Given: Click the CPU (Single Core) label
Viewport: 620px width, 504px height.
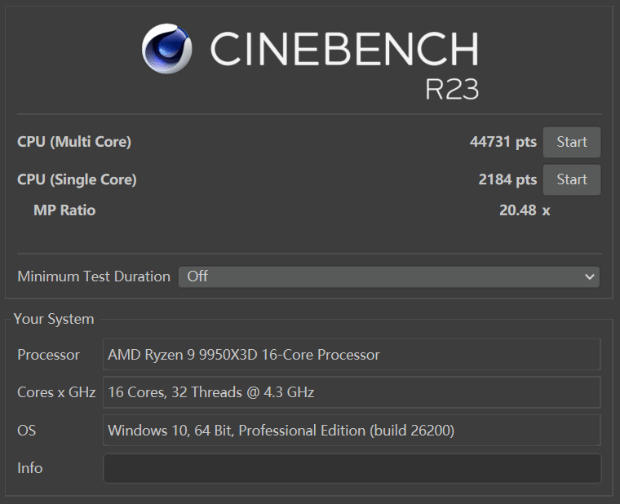Looking at the screenshot, I should pos(77,180).
